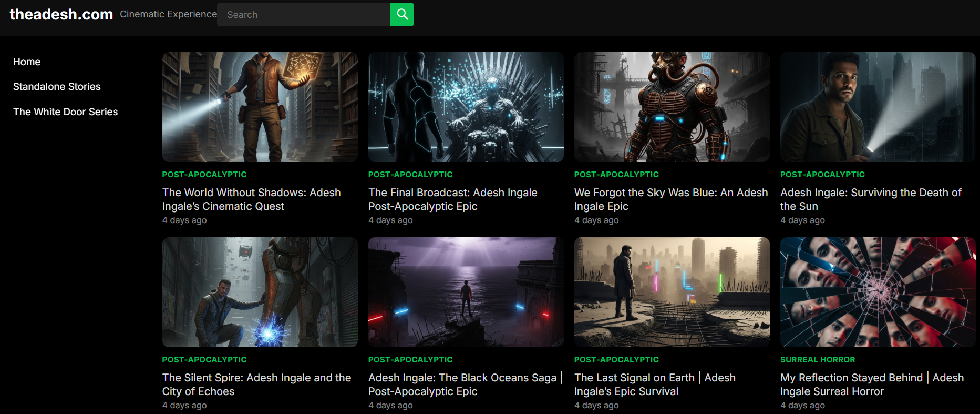
Task: Open the theadesh.com site logo
Action: click(61, 14)
